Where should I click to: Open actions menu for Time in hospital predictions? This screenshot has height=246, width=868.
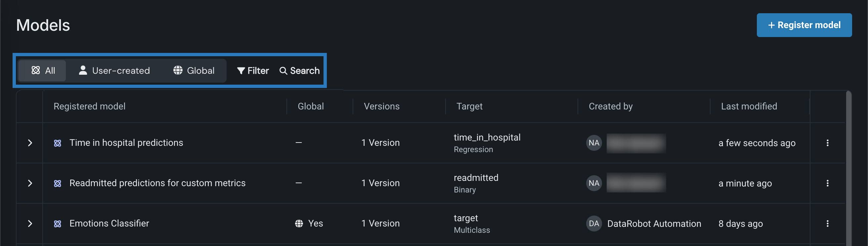[827, 143]
